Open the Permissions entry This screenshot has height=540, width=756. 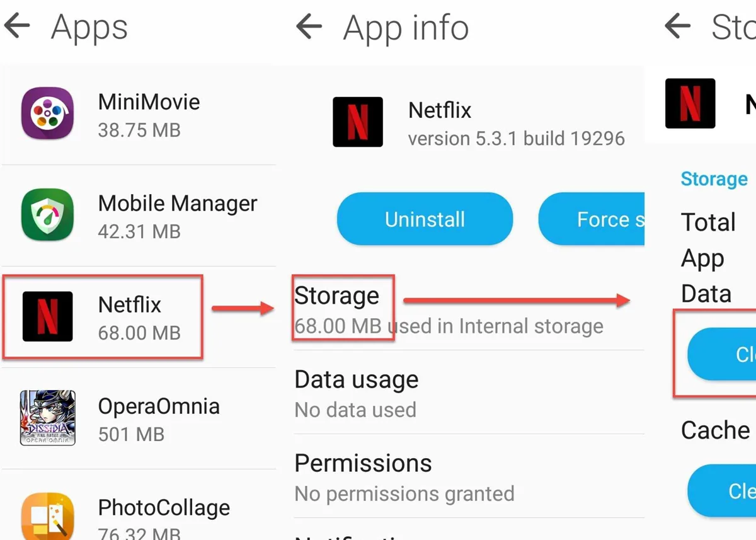[469, 476]
